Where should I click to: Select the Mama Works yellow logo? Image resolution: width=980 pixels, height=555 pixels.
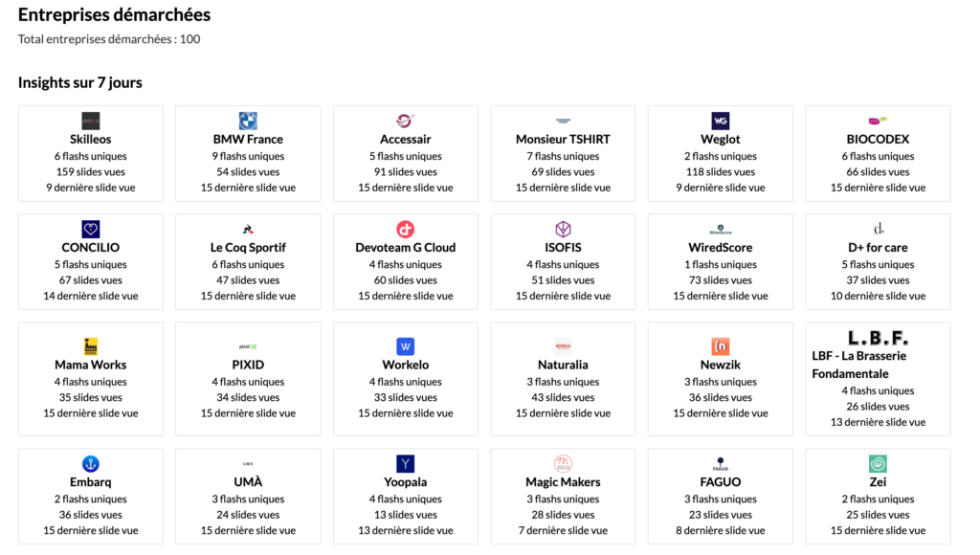click(91, 346)
